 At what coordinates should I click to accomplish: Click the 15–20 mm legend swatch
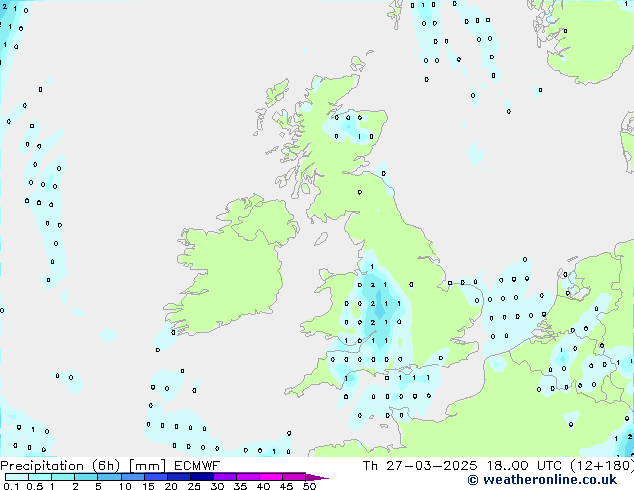point(155,477)
